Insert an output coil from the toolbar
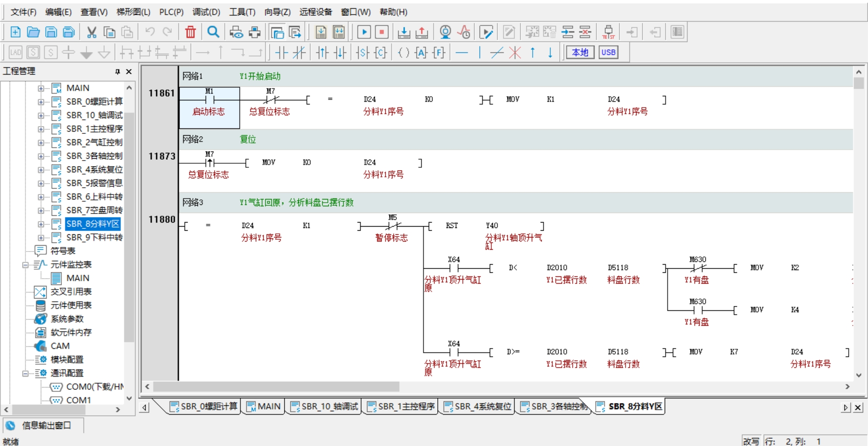Viewport: 868px width, 446px height. pos(404,52)
